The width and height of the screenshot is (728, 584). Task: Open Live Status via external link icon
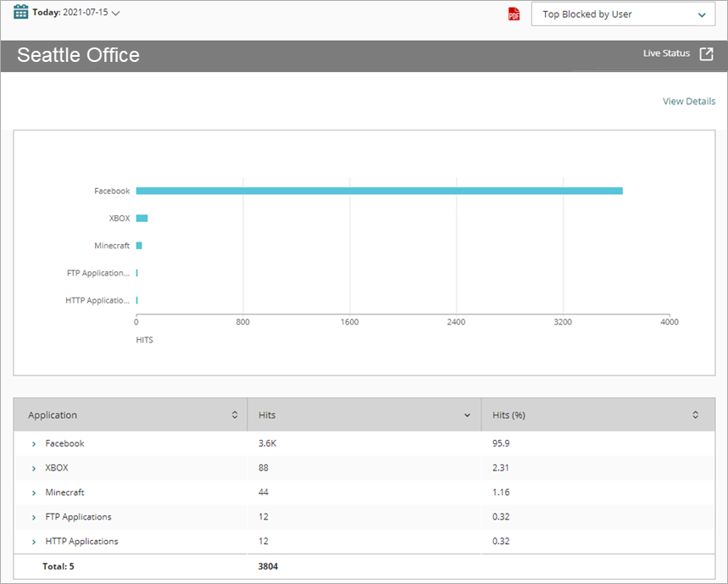(706, 53)
